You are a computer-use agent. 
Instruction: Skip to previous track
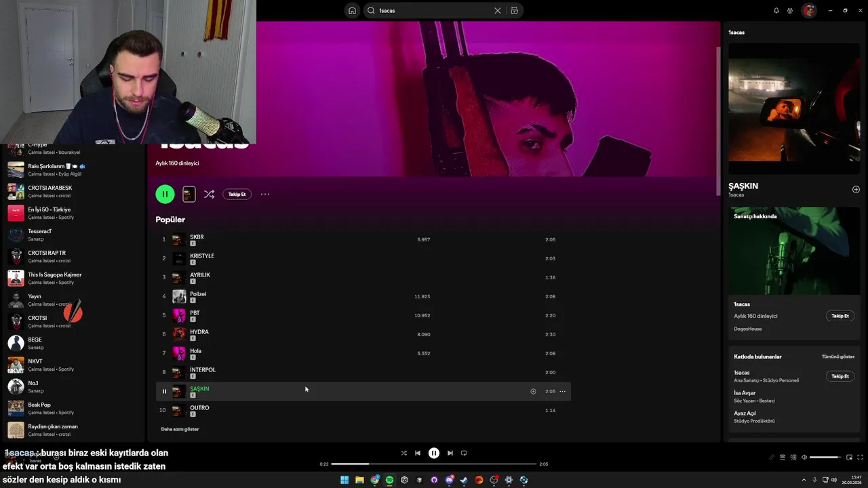point(418,453)
